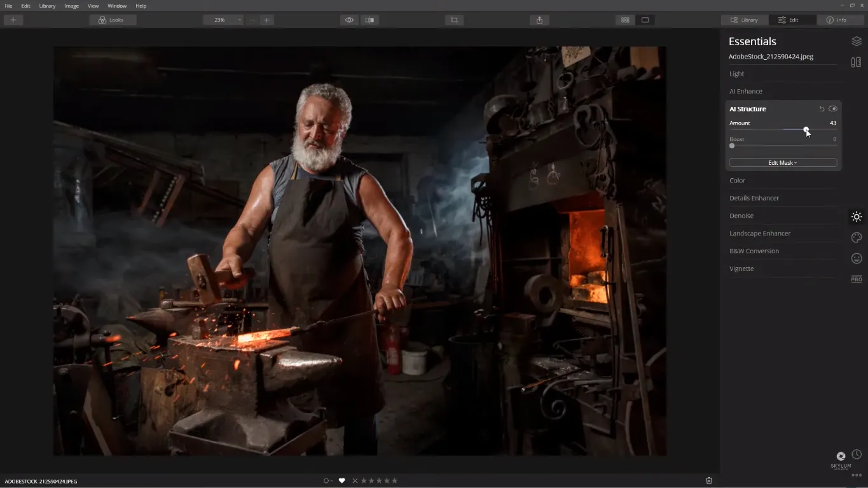Toggle the before/after preview eye
Viewport: 868px width, 488px height.
click(x=349, y=20)
